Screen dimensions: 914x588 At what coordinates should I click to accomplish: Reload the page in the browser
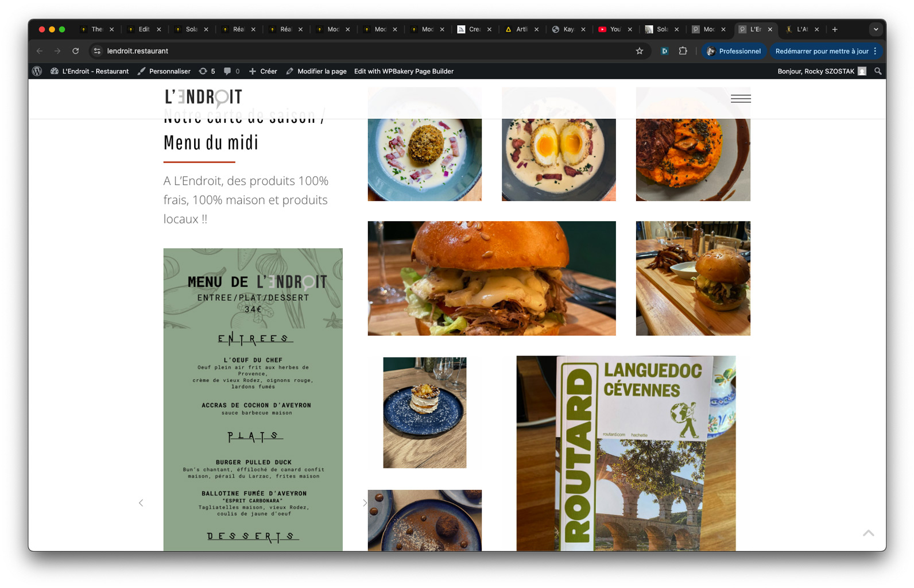[x=75, y=51]
